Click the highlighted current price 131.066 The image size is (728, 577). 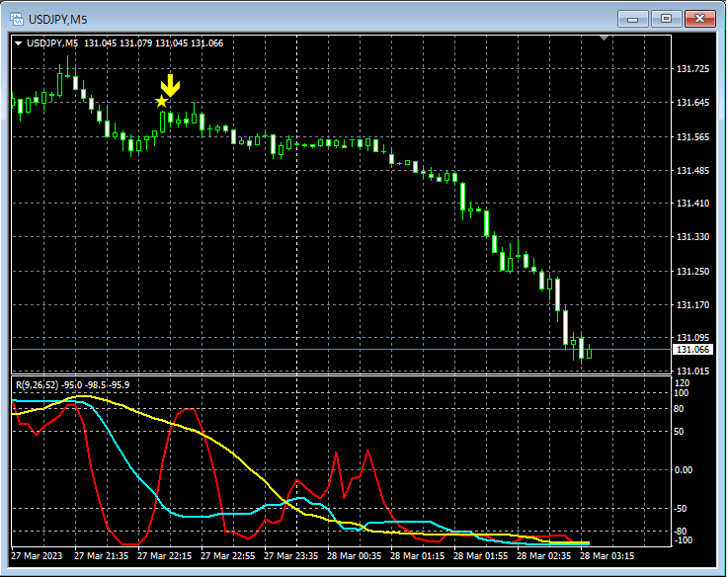coord(692,350)
